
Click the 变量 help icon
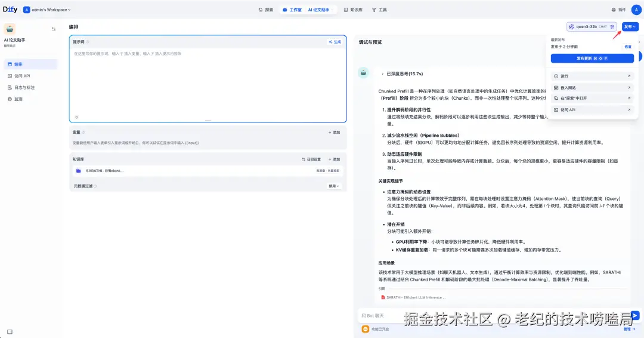(x=83, y=132)
